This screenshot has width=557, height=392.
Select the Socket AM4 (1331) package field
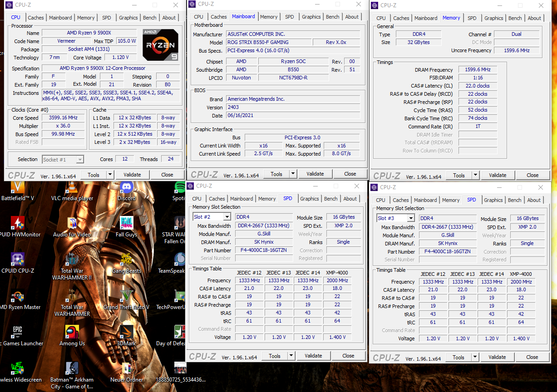(89, 49)
